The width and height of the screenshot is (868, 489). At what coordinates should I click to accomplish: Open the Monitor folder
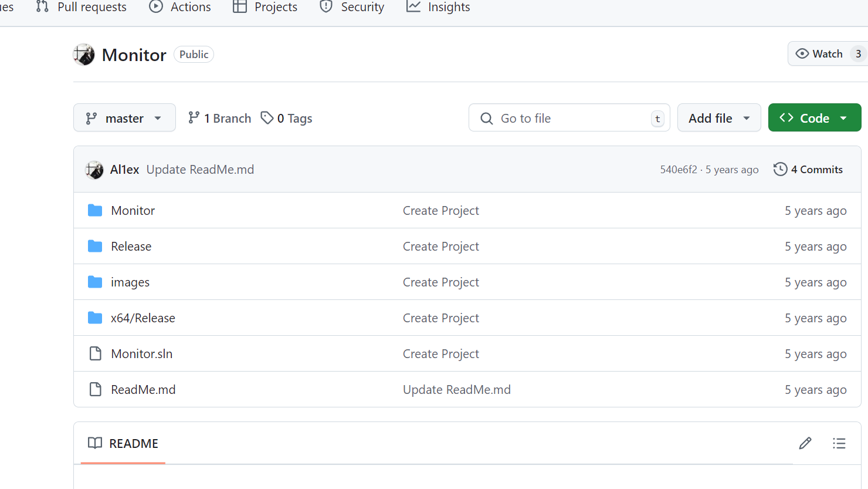[x=133, y=211]
